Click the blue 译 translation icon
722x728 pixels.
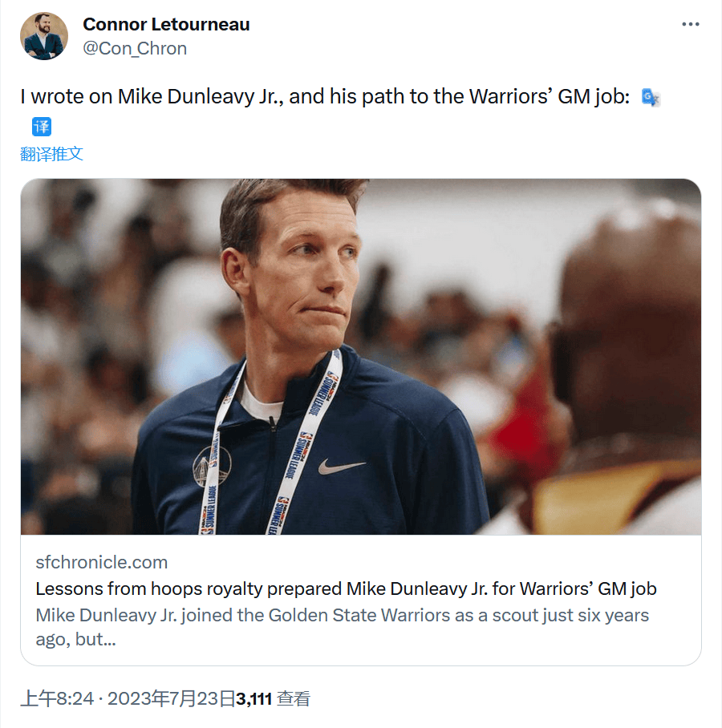tap(41, 126)
